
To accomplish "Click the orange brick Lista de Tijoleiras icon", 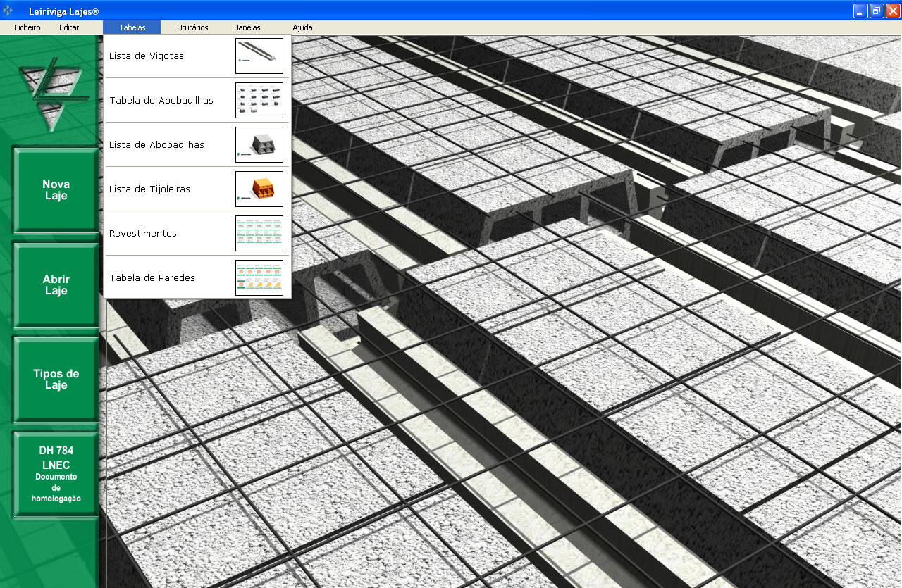I will (259, 189).
